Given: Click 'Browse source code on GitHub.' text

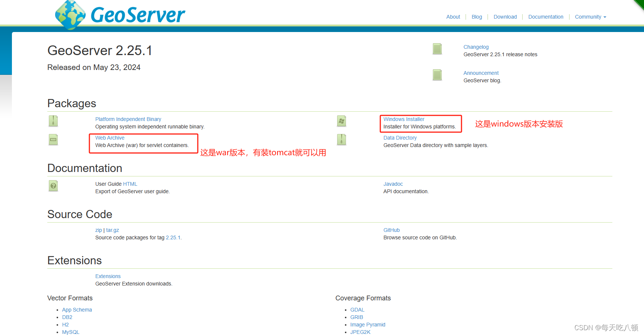Looking at the screenshot, I should click(x=420, y=237).
